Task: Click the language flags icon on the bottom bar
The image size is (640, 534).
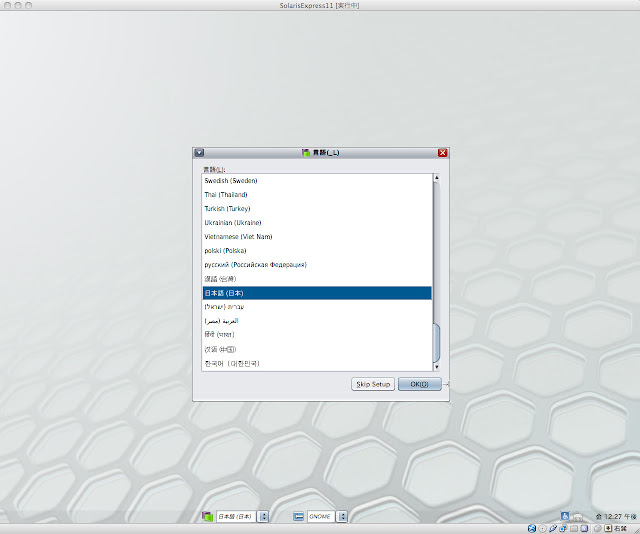Action: pyautogui.click(x=208, y=516)
